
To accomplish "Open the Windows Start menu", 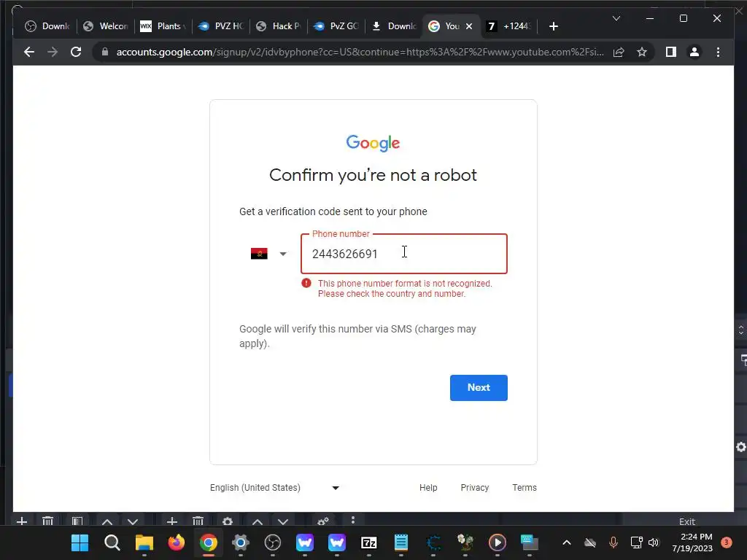I will coord(80,542).
